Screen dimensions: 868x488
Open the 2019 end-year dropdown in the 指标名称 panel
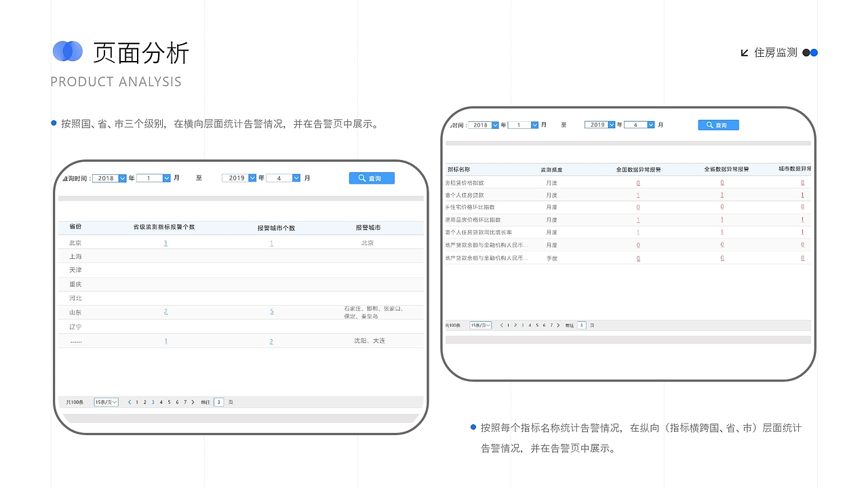(x=601, y=125)
